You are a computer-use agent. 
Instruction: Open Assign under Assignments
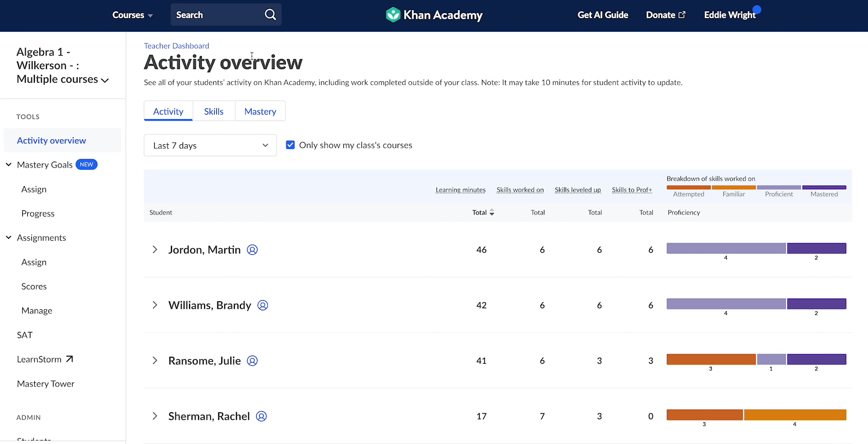[34, 262]
